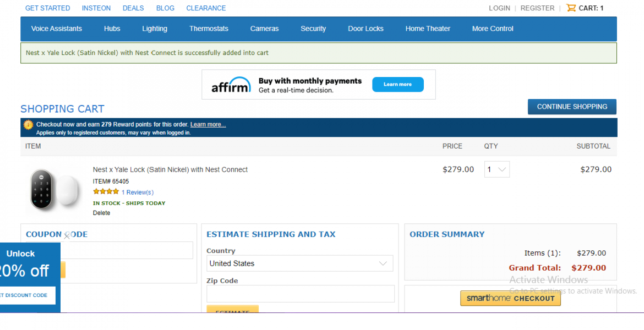Open the Login link
The image size is (644, 330).
[499, 8]
